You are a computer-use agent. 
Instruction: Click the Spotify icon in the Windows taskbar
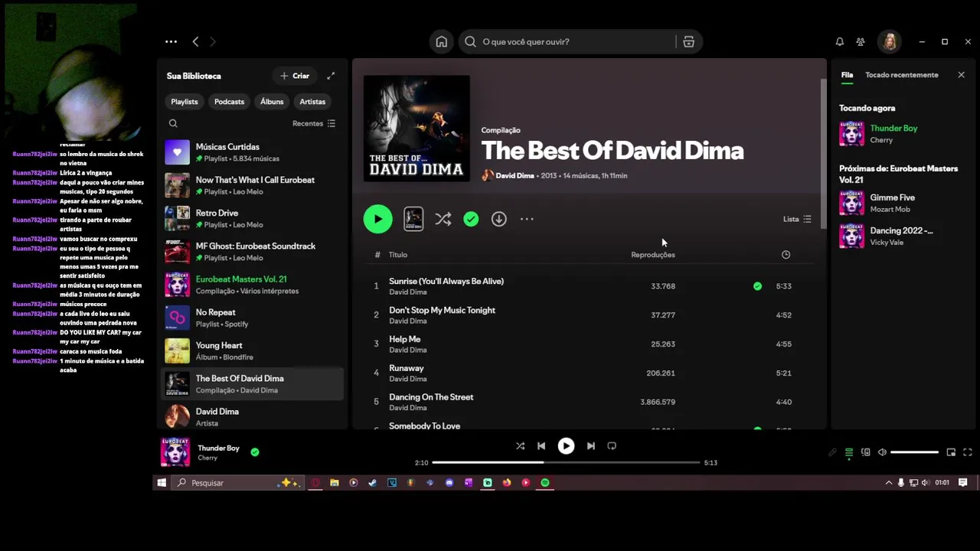pyautogui.click(x=545, y=483)
